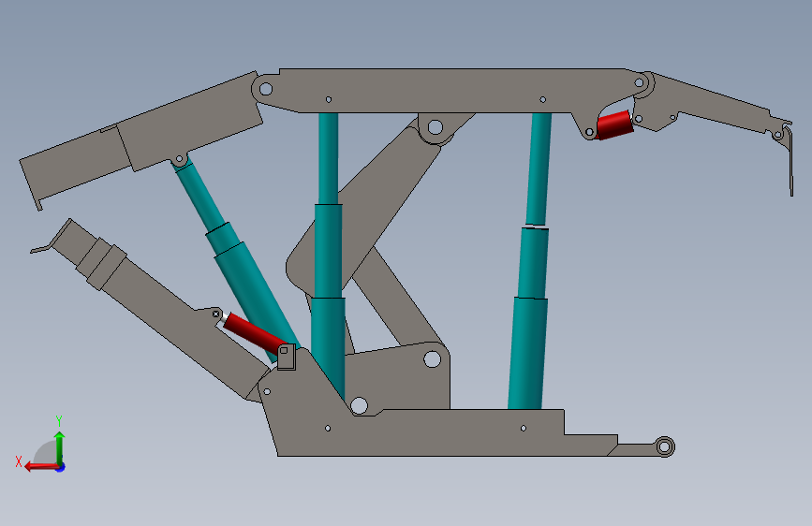Select the gray base skid plate
The height and width of the screenshot is (526, 812).
pos(424,432)
